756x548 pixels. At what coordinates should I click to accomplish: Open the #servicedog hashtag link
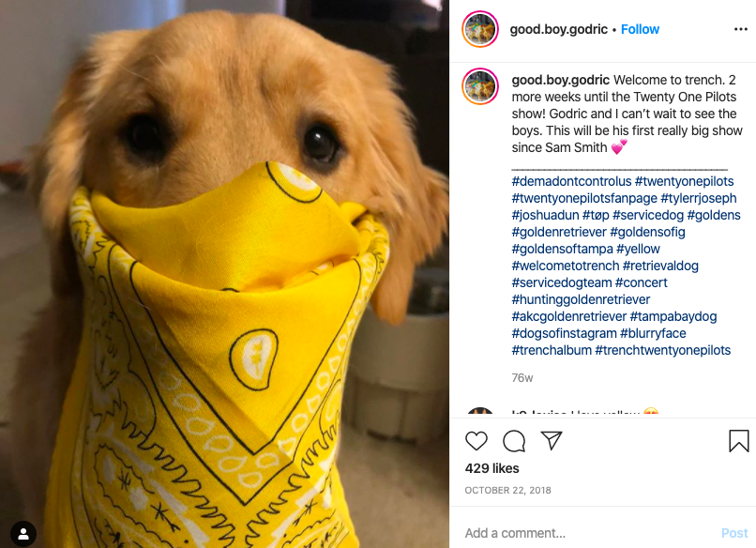[x=648, y=215]
